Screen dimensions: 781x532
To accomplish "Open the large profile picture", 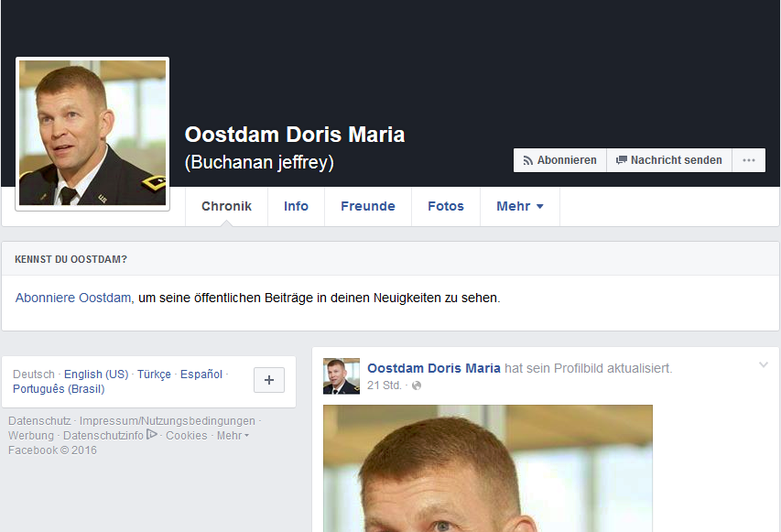I will (92, 134).
